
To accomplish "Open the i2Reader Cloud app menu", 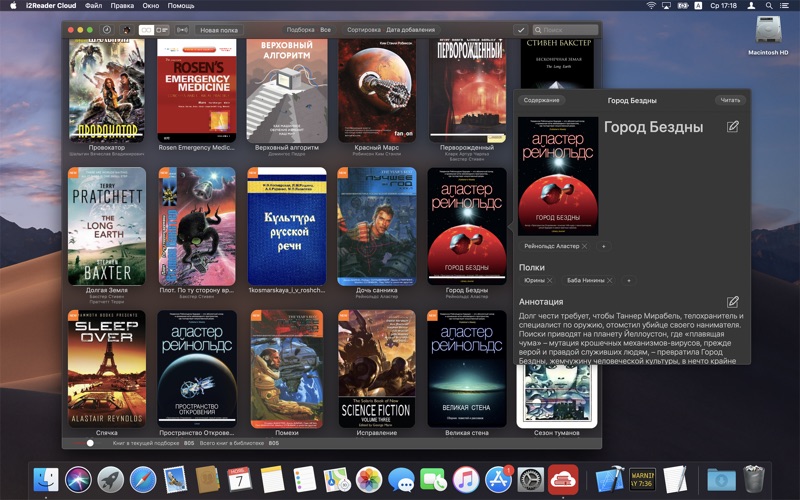I will (51, 6).
